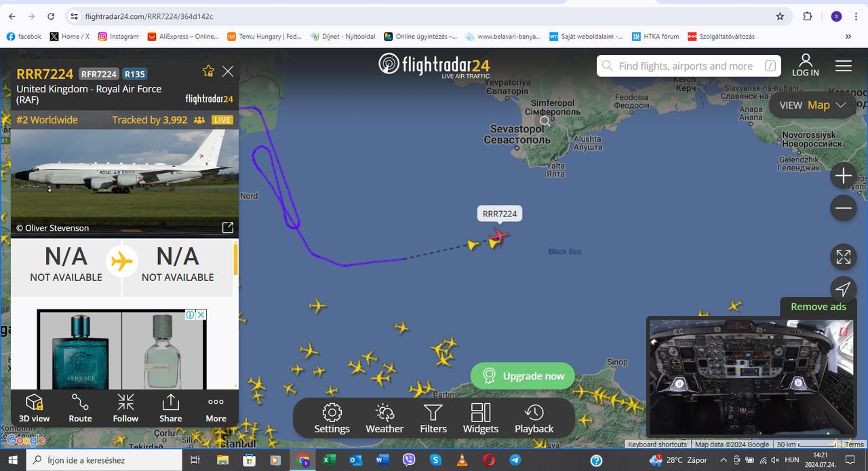Viewport: 868px width, 471px height.
Task: Click the map Terms link
Action: coord(854,445)
